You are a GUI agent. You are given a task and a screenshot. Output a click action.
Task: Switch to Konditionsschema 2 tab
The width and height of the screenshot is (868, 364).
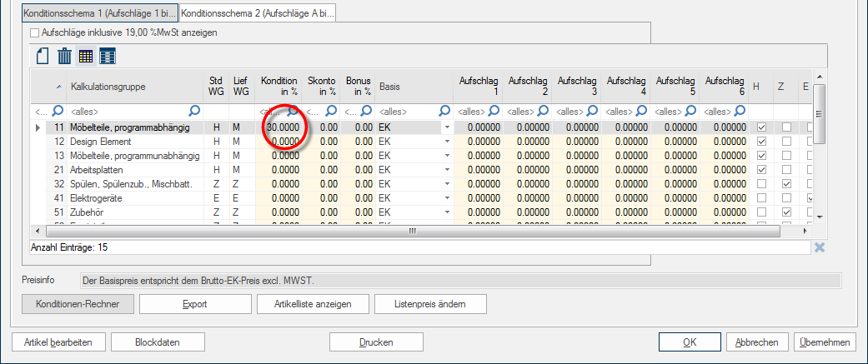(257, 15)
